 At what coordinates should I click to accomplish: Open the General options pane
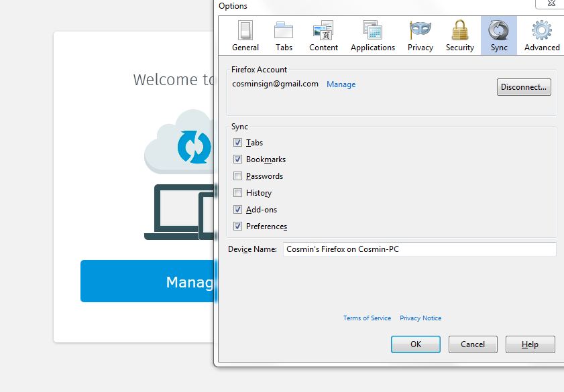click(245, 36)
